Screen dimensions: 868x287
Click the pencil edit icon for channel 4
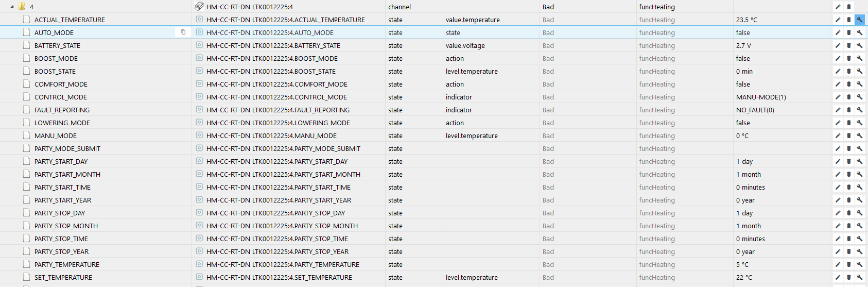(838, 7)
